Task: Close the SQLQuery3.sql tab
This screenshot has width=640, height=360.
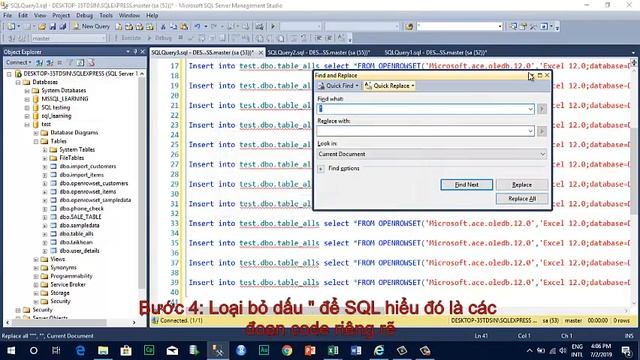Action: click(x=260, y=52)
